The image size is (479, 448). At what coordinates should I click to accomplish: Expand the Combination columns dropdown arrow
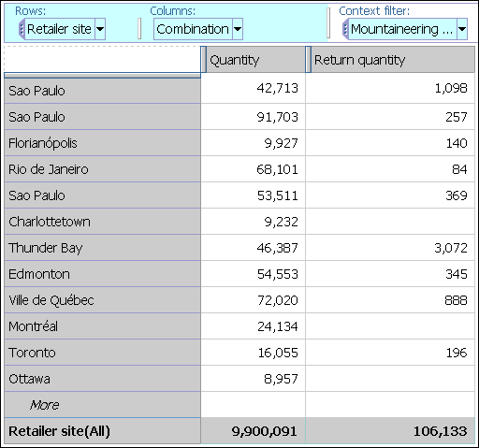click(x=238, y=29)
